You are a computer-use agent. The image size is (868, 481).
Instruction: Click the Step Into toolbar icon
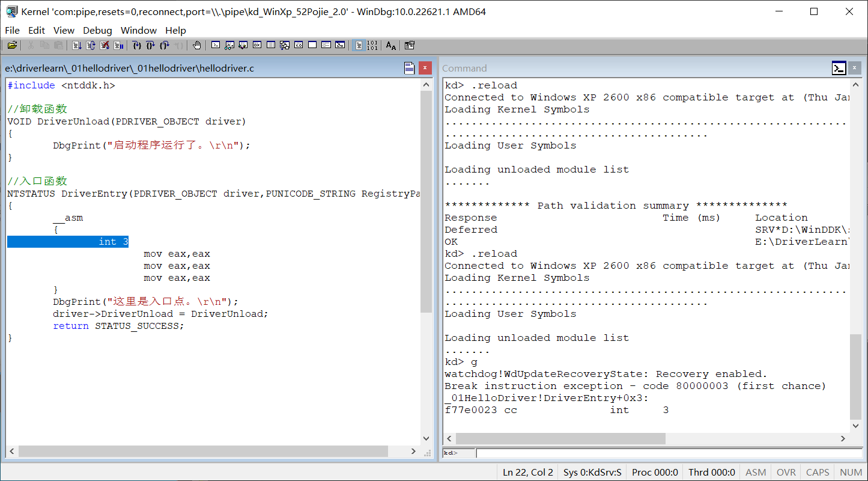point(136,45)
